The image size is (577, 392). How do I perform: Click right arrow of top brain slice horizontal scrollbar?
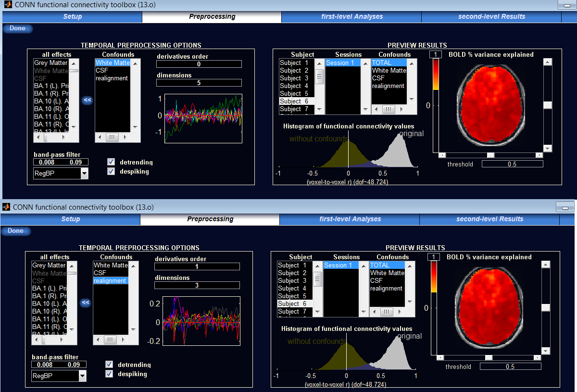click(539, 155)
